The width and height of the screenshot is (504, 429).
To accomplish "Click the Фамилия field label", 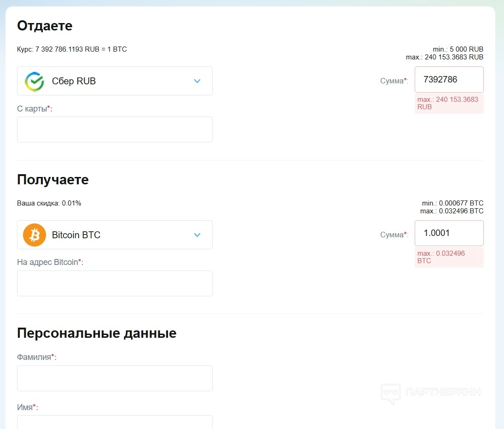I will click(37, 357).
